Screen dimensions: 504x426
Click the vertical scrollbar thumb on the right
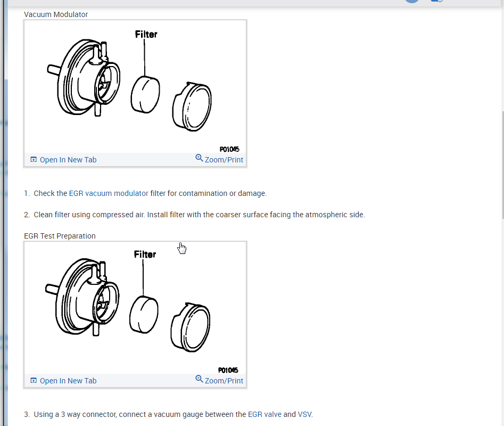coord(502,165)
